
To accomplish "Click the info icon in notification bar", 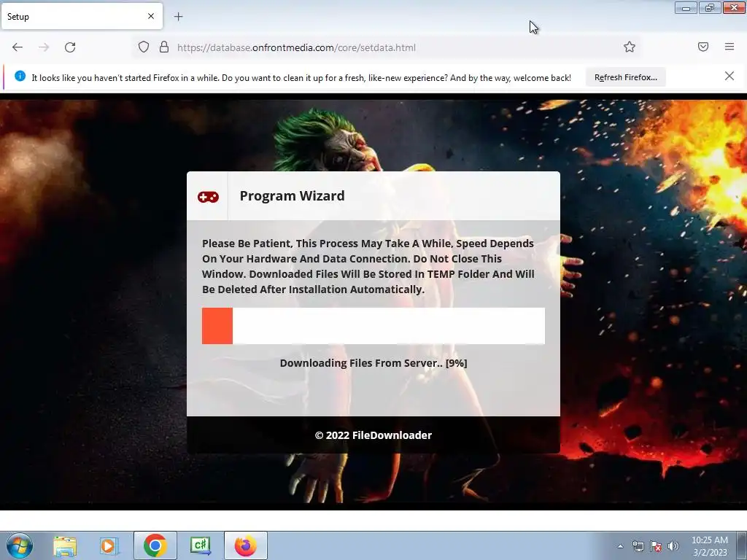I will (x=20, y=76).
